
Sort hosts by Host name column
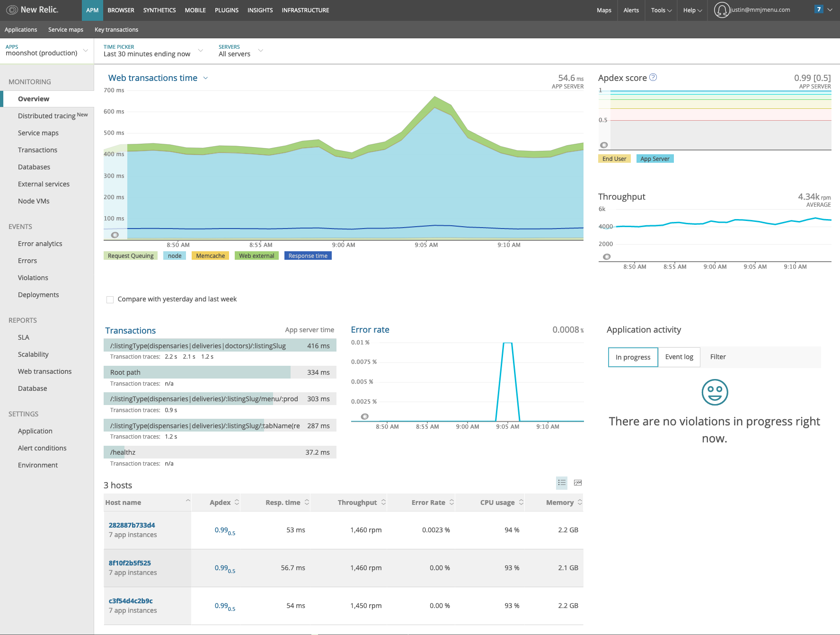tap(148, 503)
